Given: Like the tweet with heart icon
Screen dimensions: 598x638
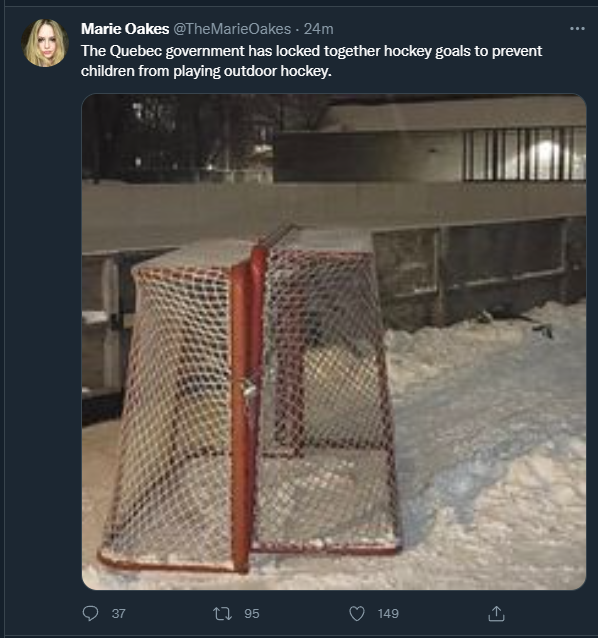Looking at the screenshot, I should 357,614.
